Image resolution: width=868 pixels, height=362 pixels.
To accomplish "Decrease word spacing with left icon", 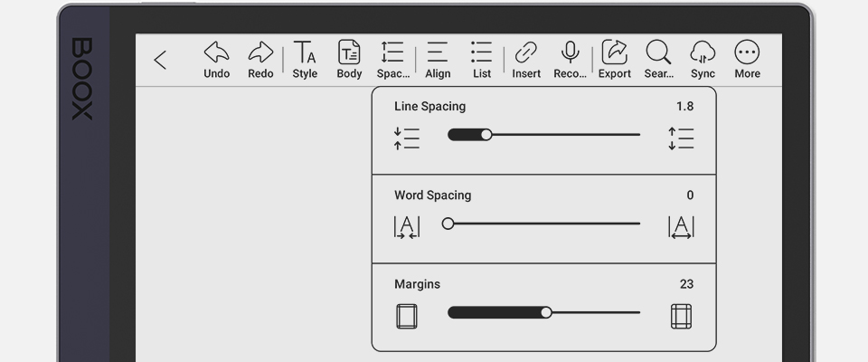I will [x=407, y=227].
